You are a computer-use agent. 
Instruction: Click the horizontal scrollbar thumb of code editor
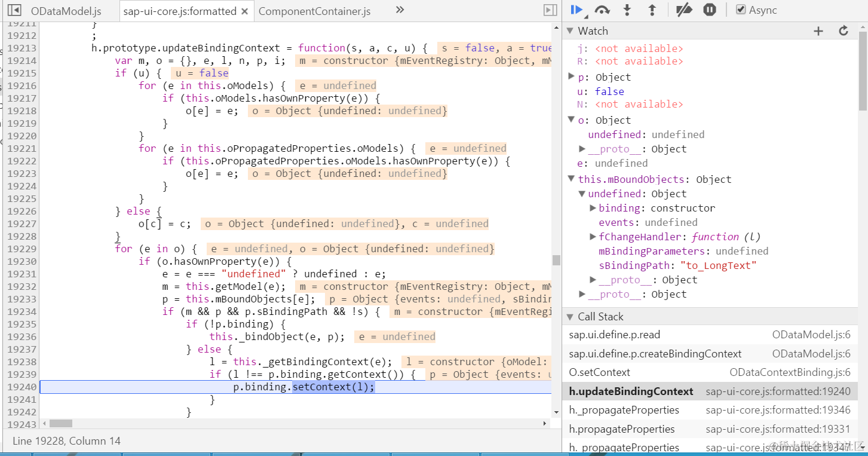60,423
